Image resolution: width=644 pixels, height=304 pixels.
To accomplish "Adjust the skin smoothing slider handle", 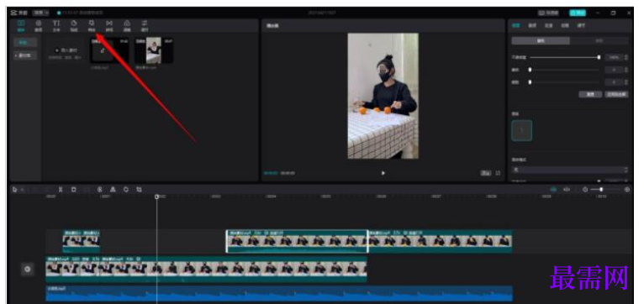I will pyautogui.click(x=530, y=70).
